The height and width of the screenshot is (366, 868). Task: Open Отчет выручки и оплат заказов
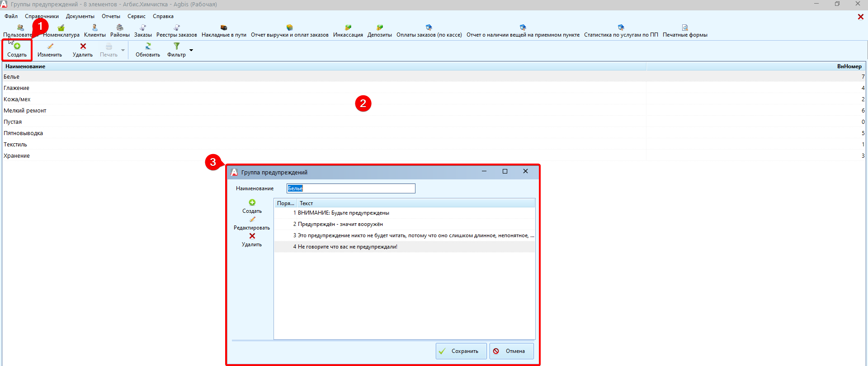pyautogui.click(x=290, y=31)
